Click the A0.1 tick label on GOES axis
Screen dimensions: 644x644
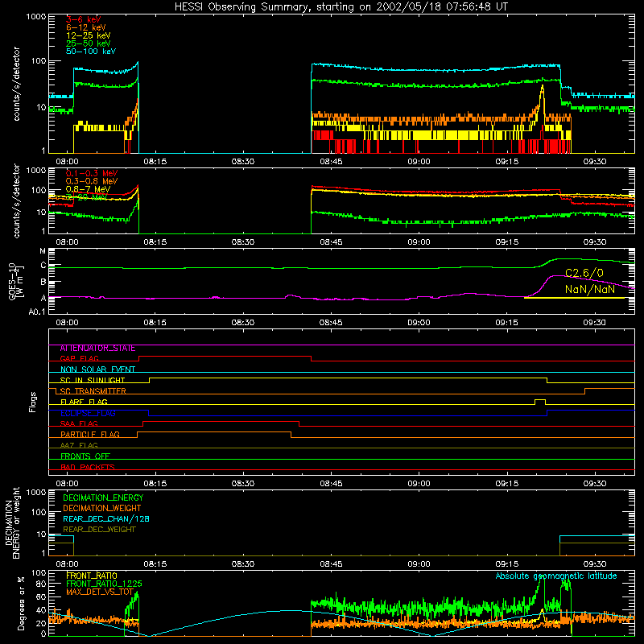coord(37,312)
